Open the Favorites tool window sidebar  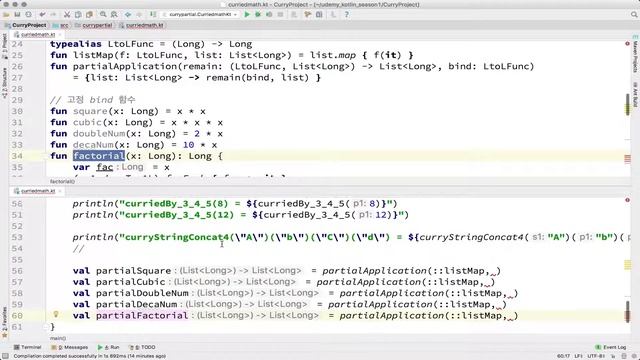point(4,322)
